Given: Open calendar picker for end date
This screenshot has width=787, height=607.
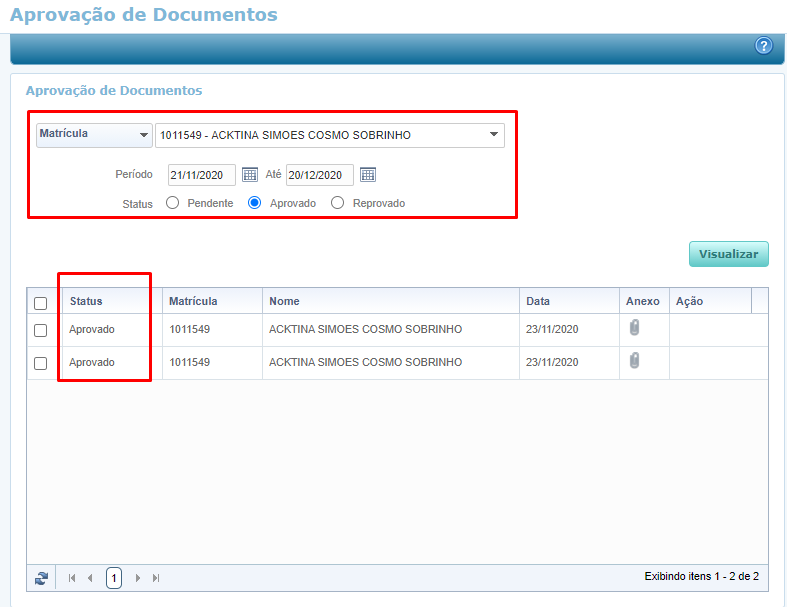Looking at the screenshot, I should click(x=368, y=175).
